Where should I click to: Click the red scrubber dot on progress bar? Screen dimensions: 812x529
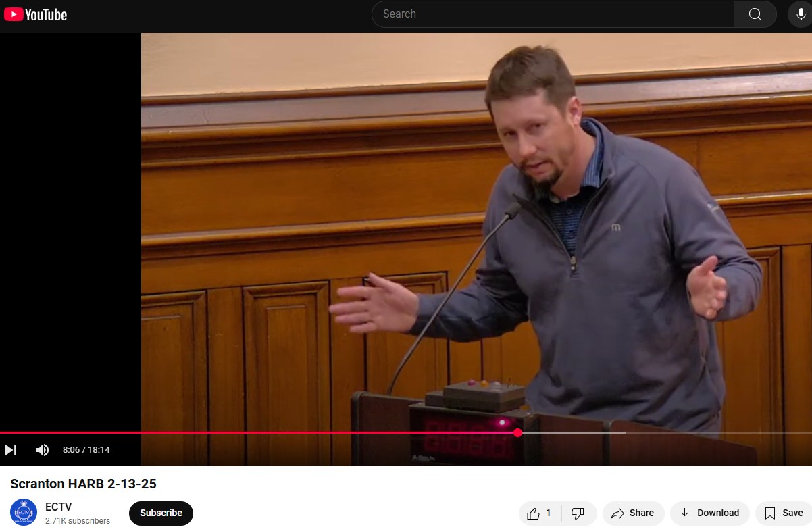pyautogui.click(x=517, y=432)
